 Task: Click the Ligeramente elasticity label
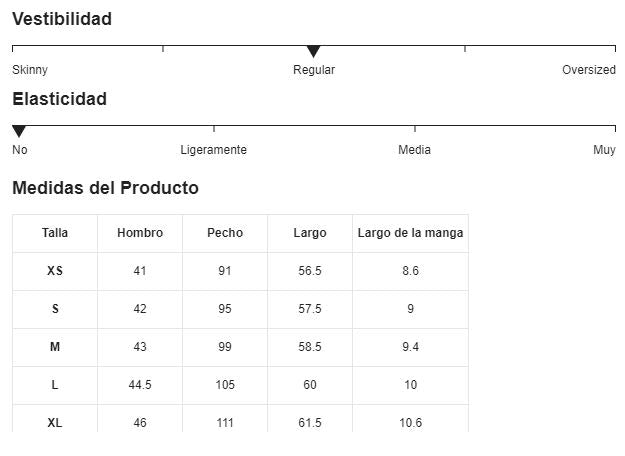[213, 150]
